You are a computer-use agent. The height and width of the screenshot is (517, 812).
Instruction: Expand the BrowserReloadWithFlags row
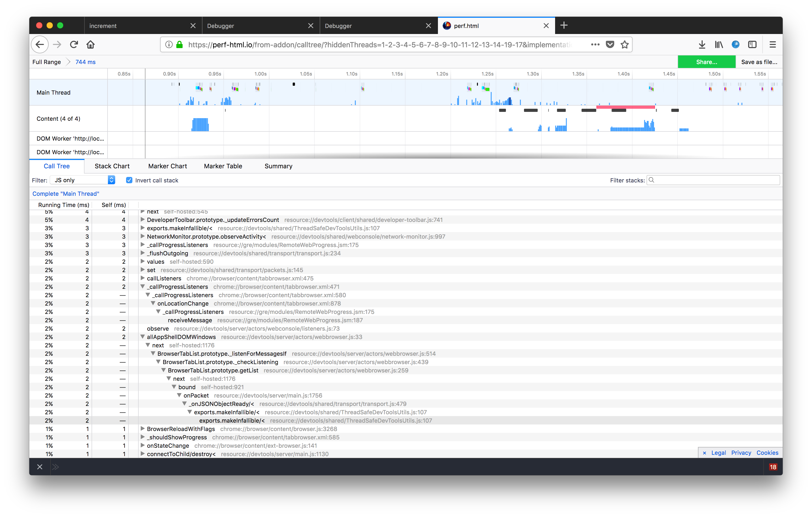tap(143, 429)
